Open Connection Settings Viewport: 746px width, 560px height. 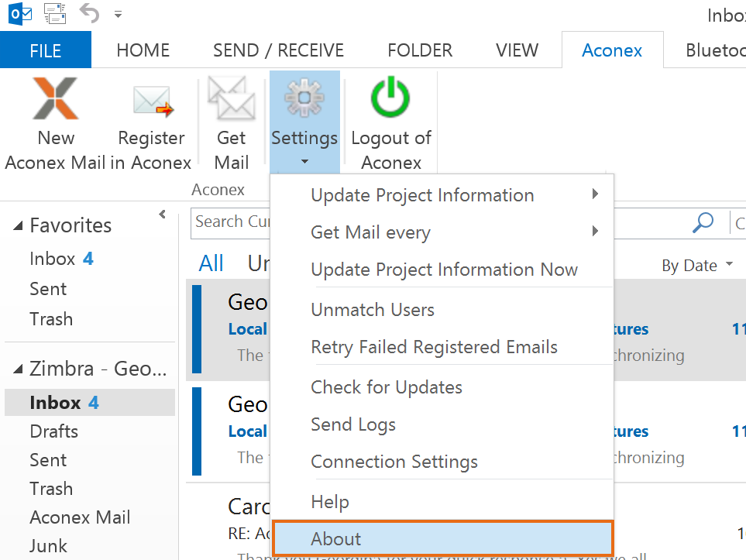pyautogui.click(x=442, y=462)
